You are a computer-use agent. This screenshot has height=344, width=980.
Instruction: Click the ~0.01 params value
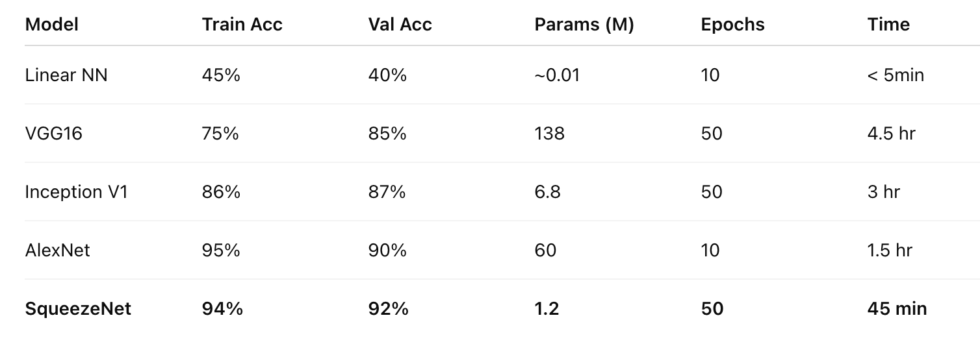(557, 75)
